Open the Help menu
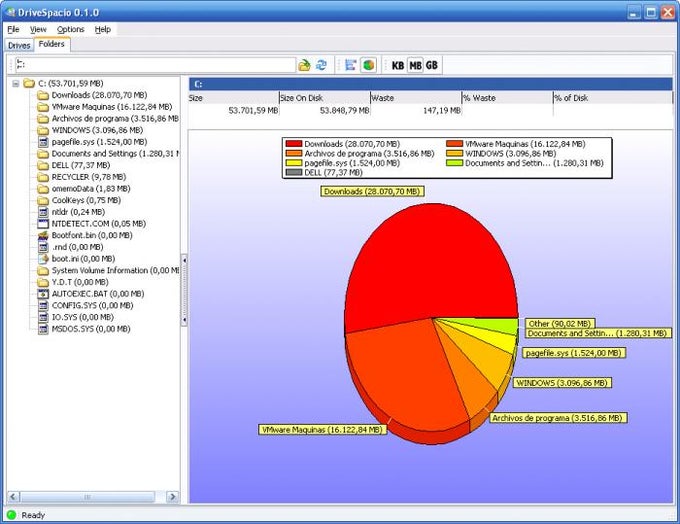This screenshot has height=524, width=680. (x=103, y=29)
